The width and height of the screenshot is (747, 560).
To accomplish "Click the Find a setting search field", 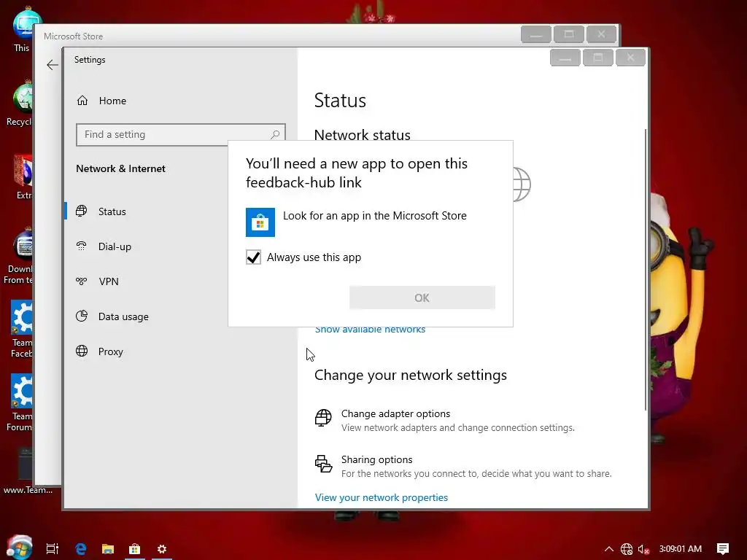I will 181,135.
